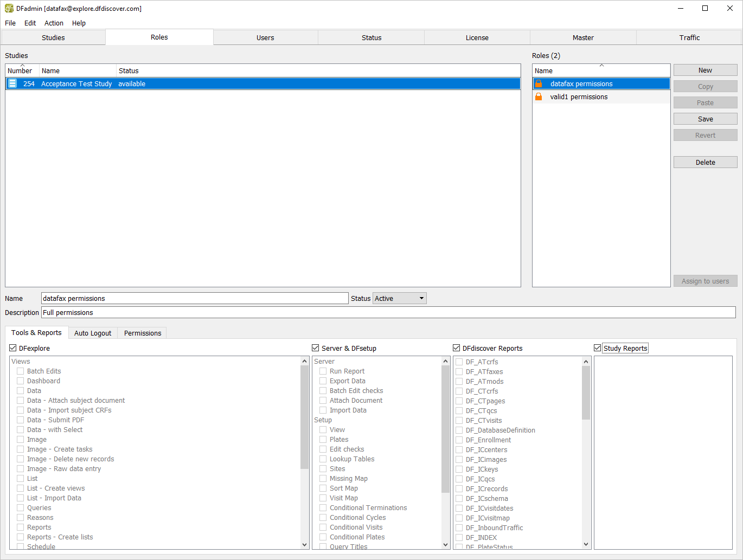
Task: Click the New role button
Action: click(x=705, y=70)
